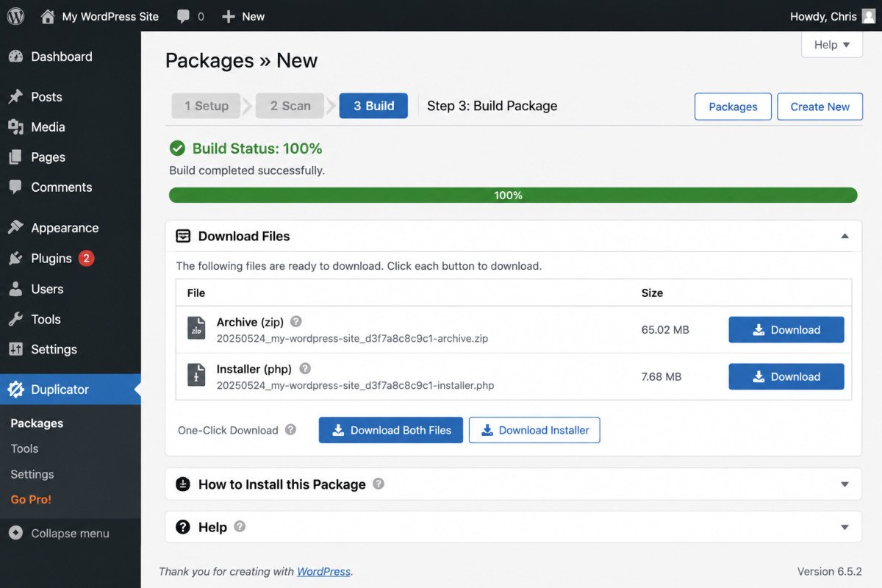Download the Archive zip file
This screenshot has width=882, height=588.
coord(786,330)
